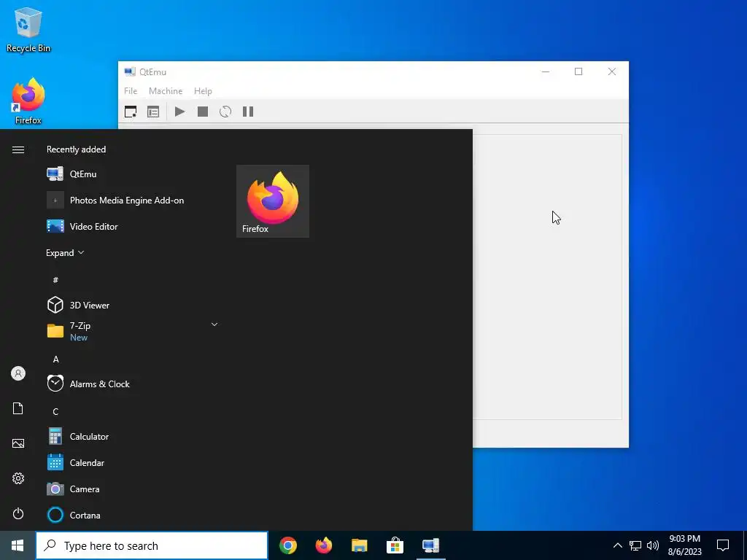Click the Machine settings icon in QtEmu toolbar
The height and width of the screenshot is (560, 747).
click(x=153, y=112)
